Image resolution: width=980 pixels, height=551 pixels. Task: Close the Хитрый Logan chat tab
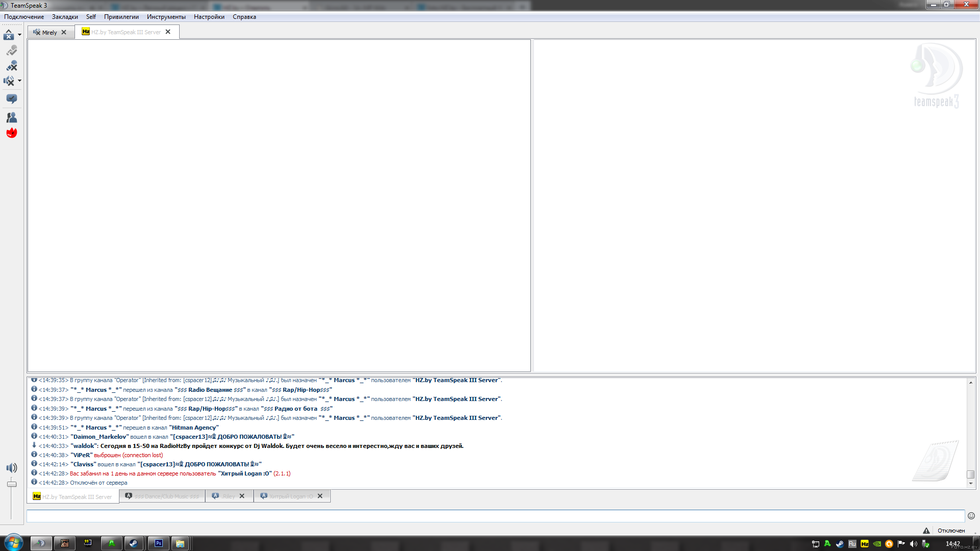(x=320, y=496)
